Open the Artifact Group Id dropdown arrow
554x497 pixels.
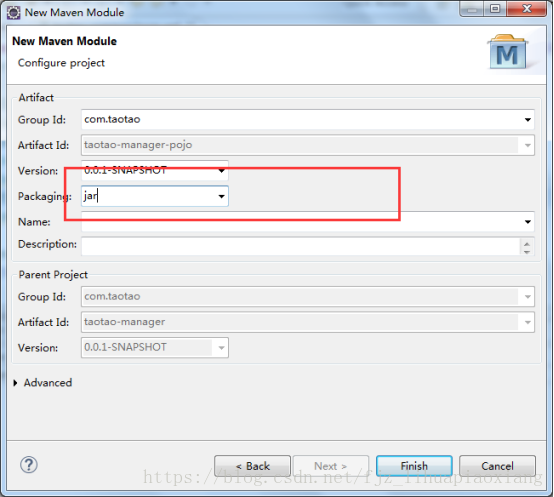pyautogui.click(x=528, y=120)
